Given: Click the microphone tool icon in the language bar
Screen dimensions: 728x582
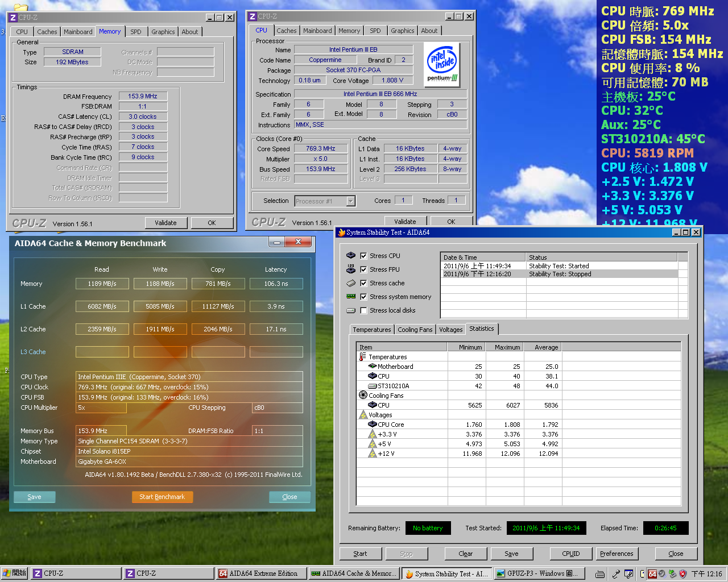Looking at the screenshot, I should pyautogui.click(x=615, y=574).
